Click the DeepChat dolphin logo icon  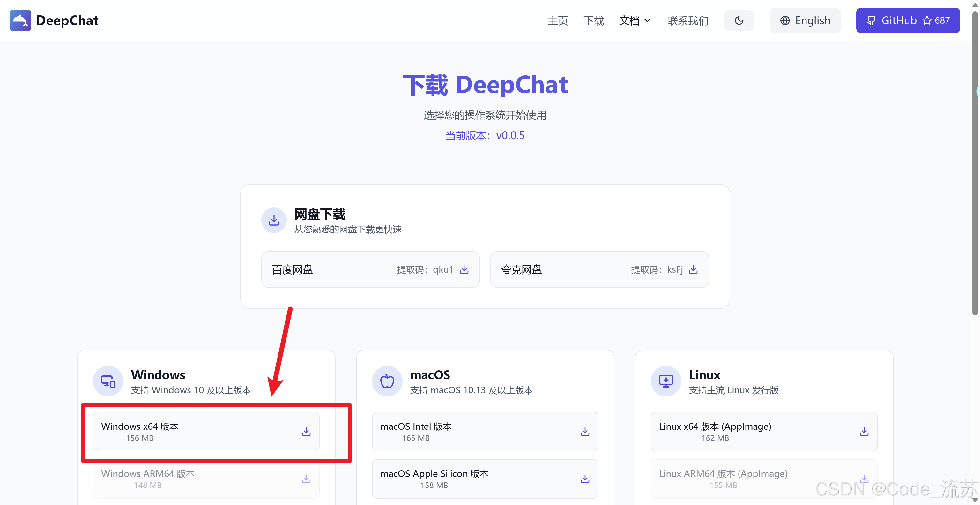(20, 20)
